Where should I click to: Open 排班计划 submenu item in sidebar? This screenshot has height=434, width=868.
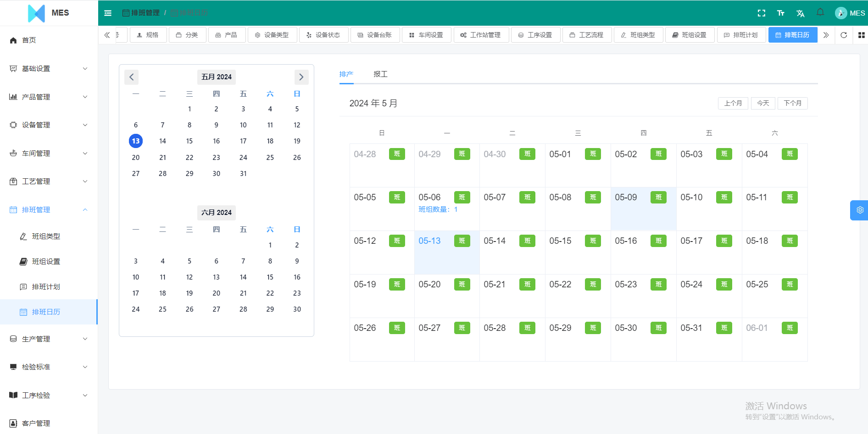tap(49, 287)
